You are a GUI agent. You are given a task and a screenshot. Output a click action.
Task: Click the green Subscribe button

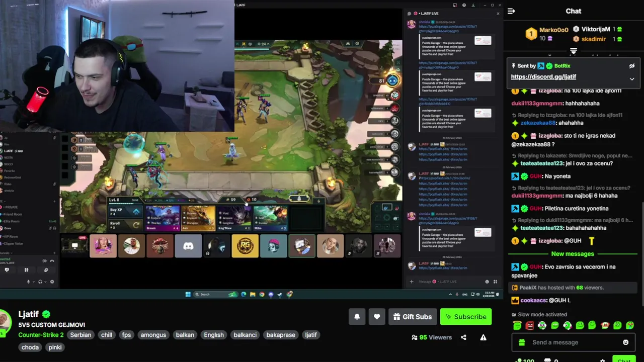[466, 317]
